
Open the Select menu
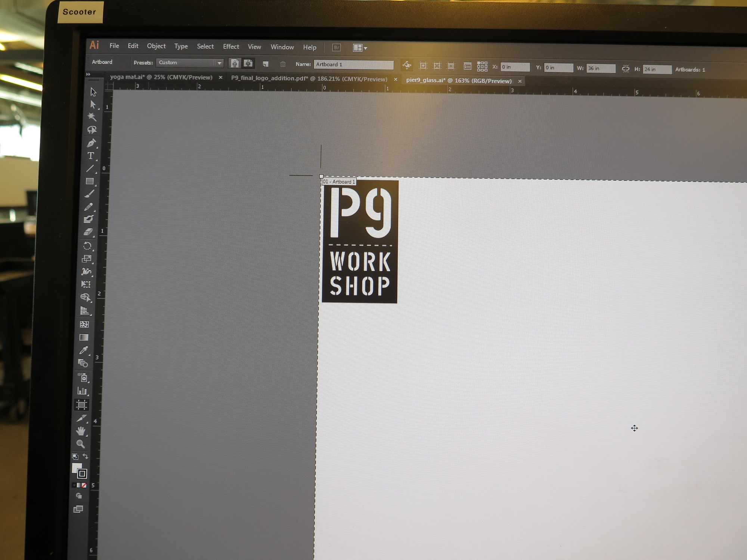205,46
